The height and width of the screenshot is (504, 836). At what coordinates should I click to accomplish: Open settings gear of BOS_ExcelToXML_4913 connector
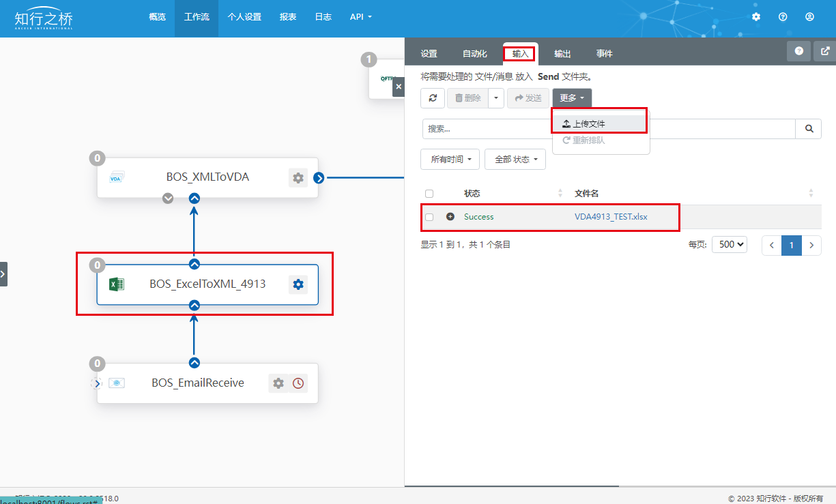tap(298, 284)
